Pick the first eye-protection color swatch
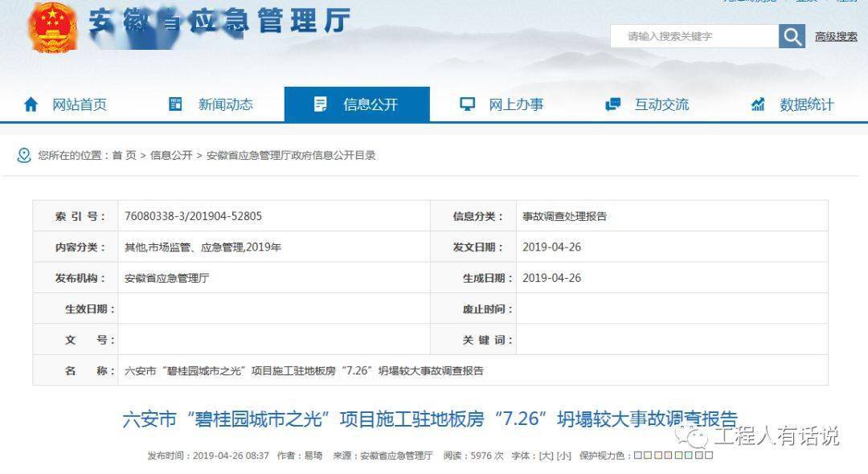 pyautogui.click(x=638, y=456)
